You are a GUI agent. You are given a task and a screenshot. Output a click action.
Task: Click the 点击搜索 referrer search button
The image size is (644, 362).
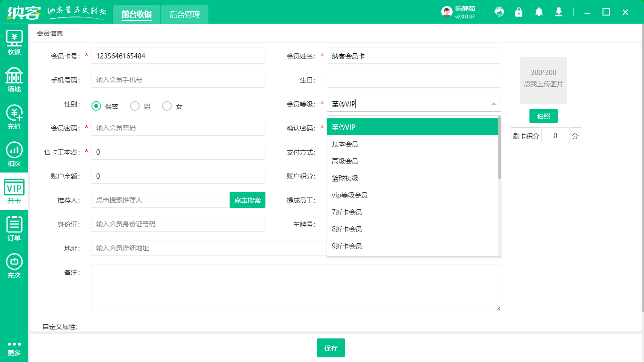point(248,200)
